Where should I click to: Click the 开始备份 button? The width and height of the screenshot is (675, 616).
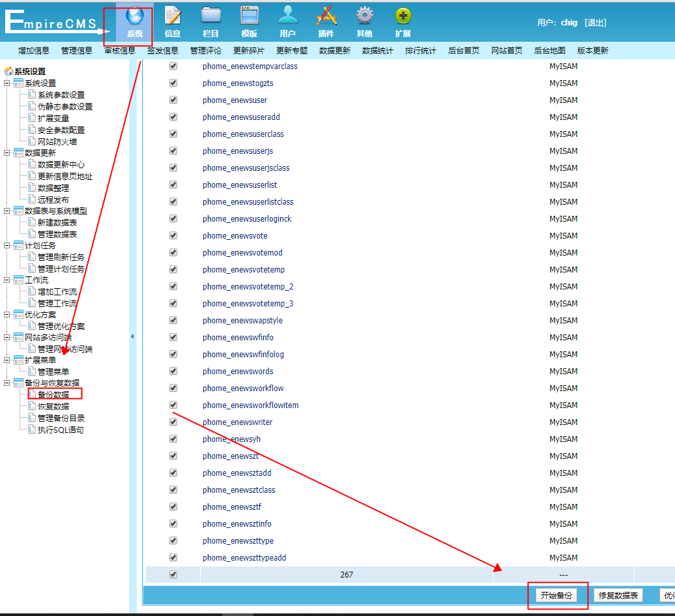pyautogui.click(x=556, y=595)
